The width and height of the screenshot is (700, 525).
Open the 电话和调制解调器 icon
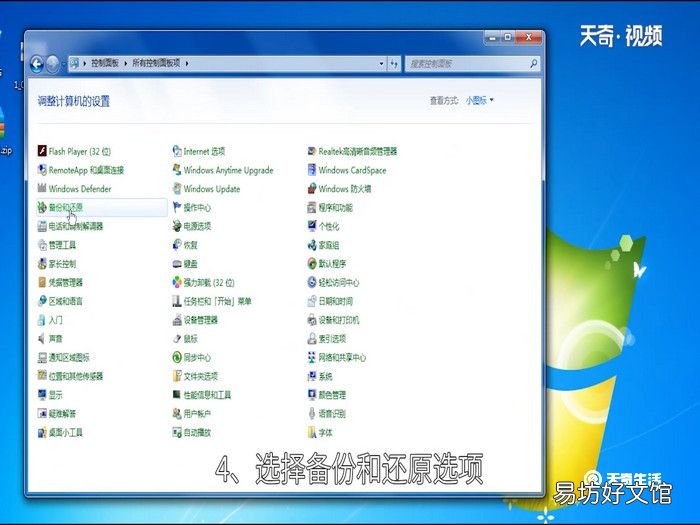[x=42, y=226]
